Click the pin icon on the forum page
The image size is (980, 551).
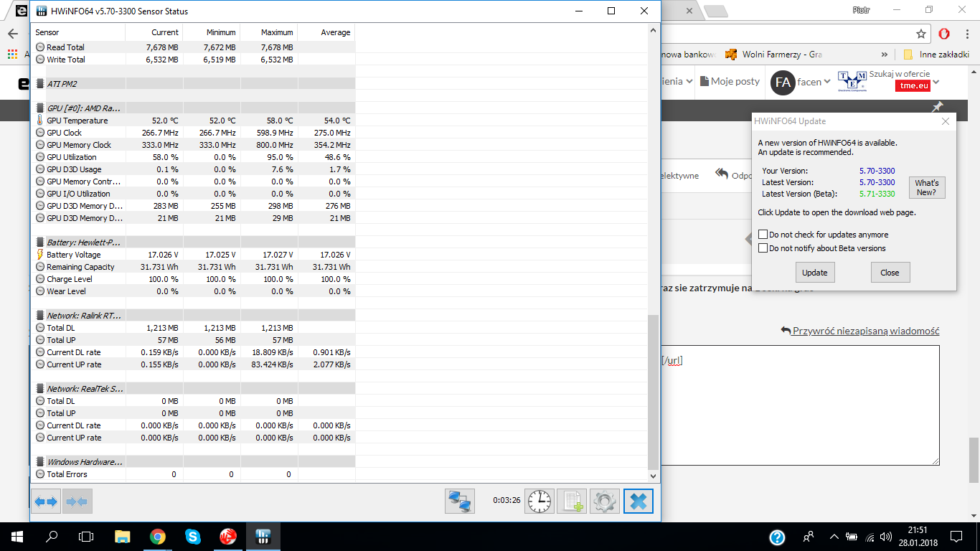click(x=937, y=107)
